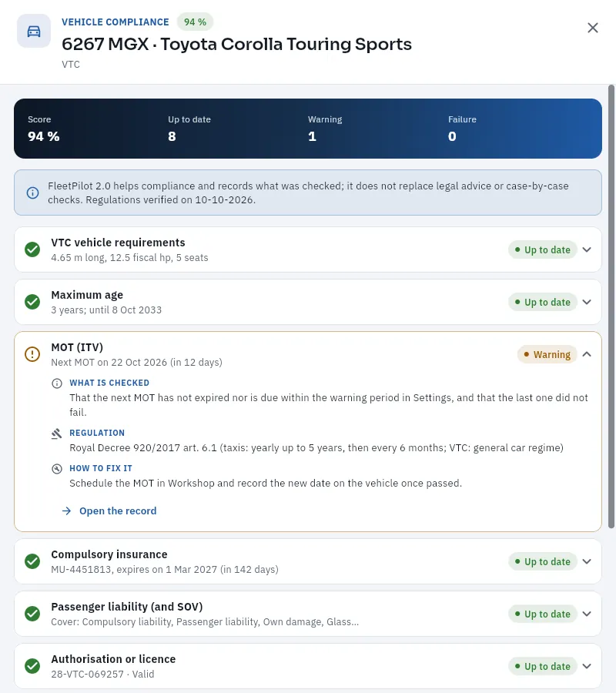Close the vehicle compliance panel
The width and height of the screenshot is (616, 693).
point(593,28)
